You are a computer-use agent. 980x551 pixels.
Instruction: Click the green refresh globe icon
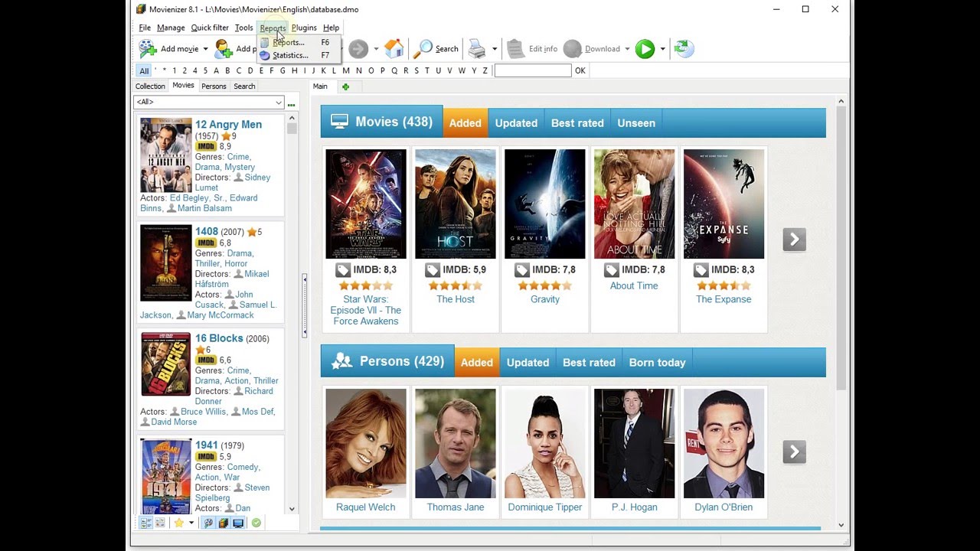point(684,49)
